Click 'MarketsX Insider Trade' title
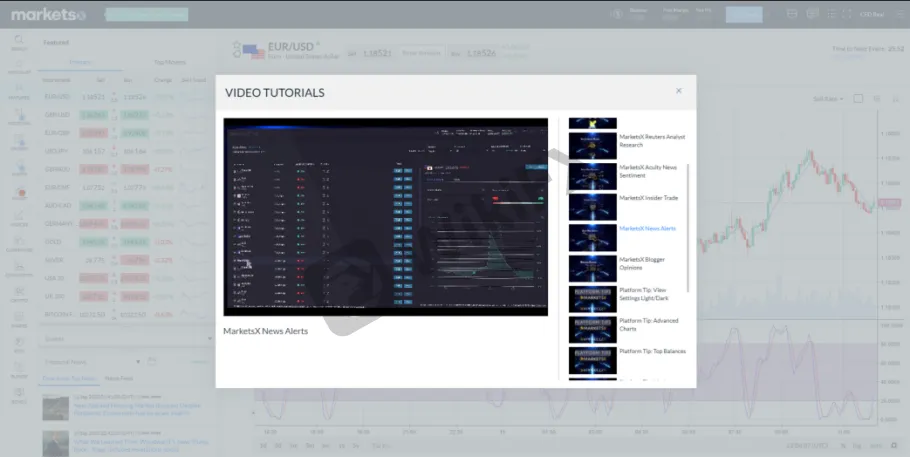Screen dimensions: 910x458 tap(648, 198)
